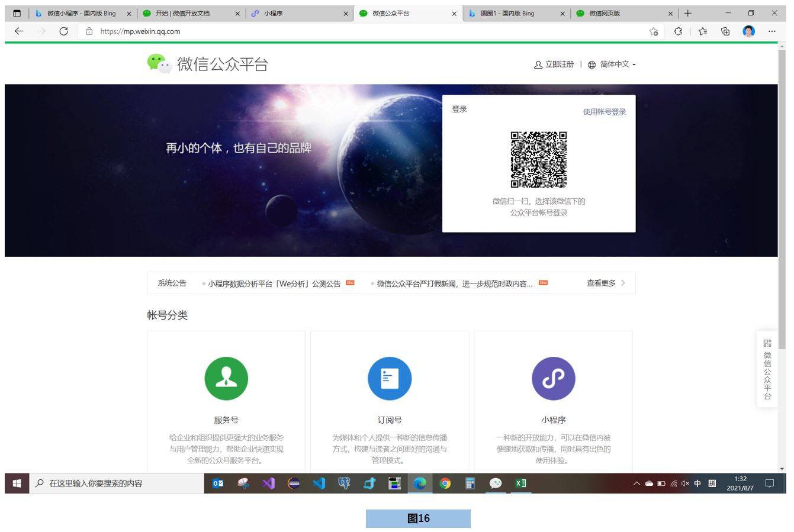Screen dimensions: 794x532
Task: Click the 帐号分类 heading
Action: coord(168,315)
